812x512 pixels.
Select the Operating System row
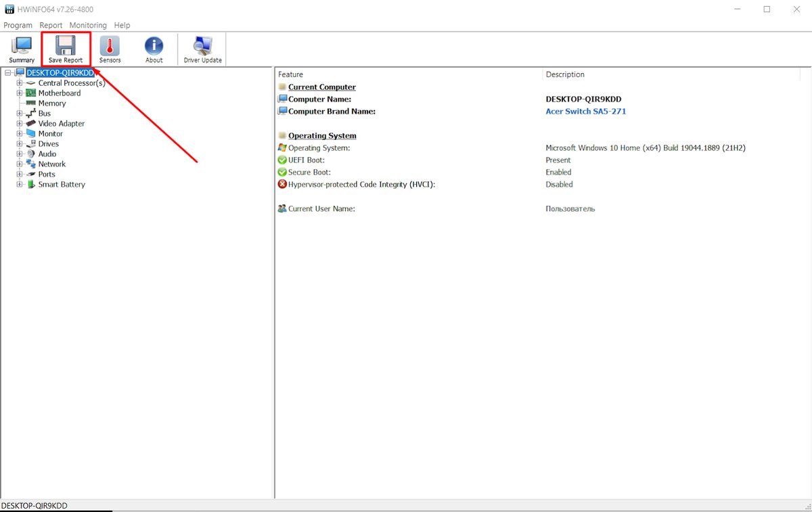point(319,148)
